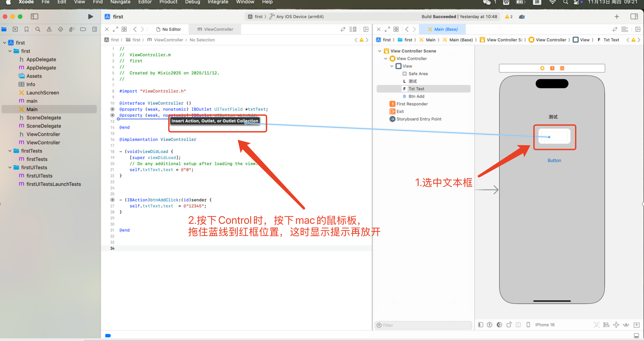
Task: Toggle the txtText outlet connection circle
Action: [x=112, y=109]
